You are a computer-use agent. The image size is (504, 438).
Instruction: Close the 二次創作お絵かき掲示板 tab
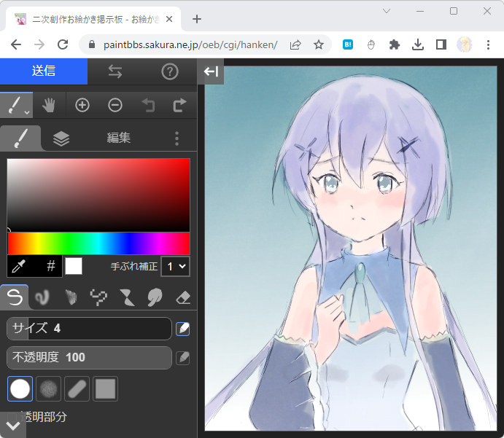pos(169,19)
